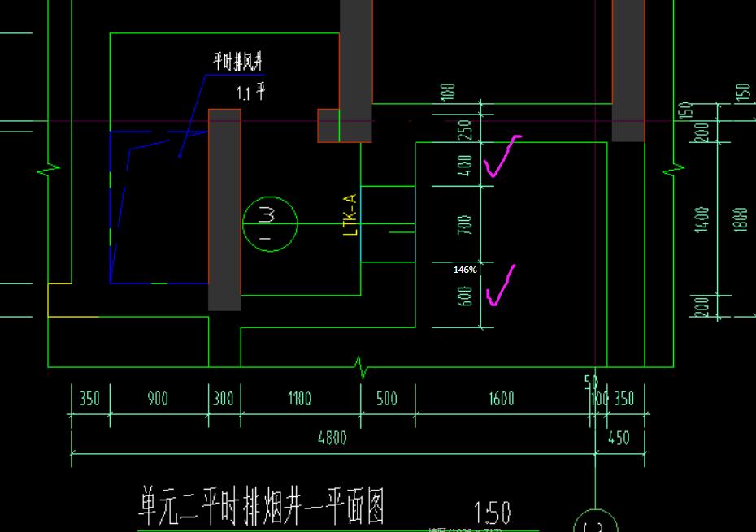Select the 1600 dimension text

point(502,399)
